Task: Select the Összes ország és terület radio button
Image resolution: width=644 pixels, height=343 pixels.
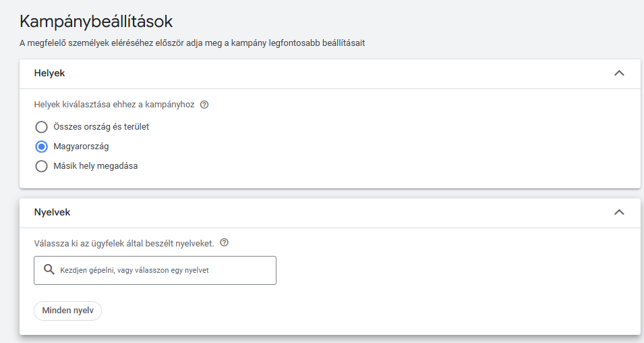Action: (x=41, y=127)
